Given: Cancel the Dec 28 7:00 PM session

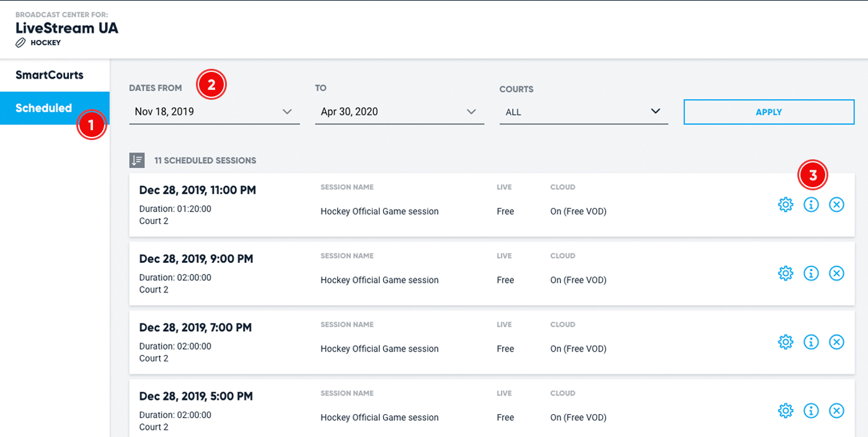Looking at the screenshot, I should point(836,342).
